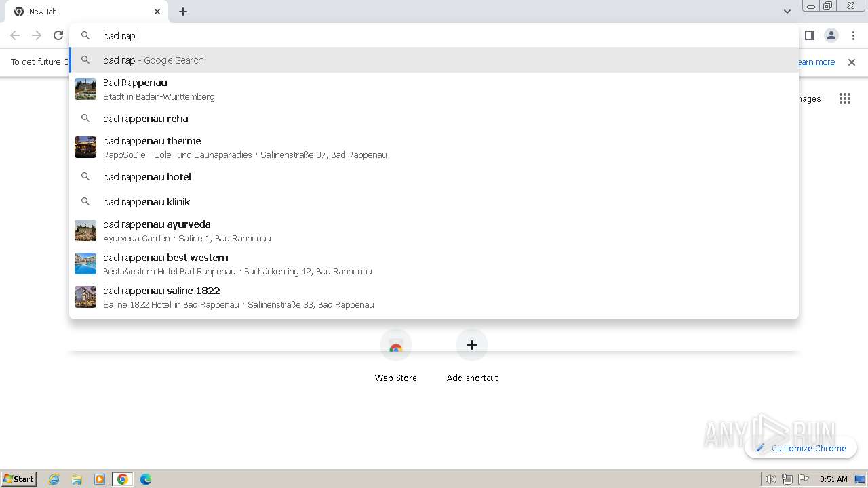868x488 pixels.
Task: Dismiss the info bar with X
Action: click(x=852, y=62)
